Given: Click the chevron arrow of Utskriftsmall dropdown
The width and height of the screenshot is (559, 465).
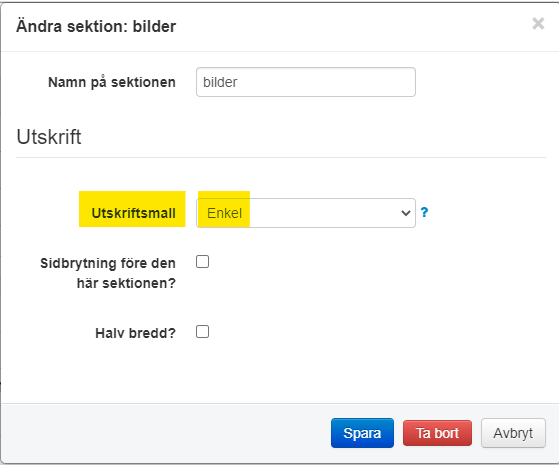Looking at the screenshot, I should [x=405, y=213].
